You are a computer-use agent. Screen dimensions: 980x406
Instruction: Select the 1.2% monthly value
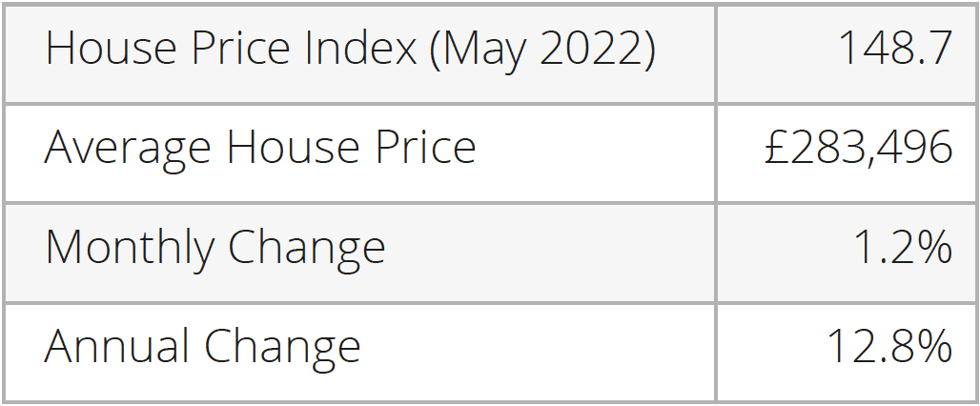pos(903,247)
